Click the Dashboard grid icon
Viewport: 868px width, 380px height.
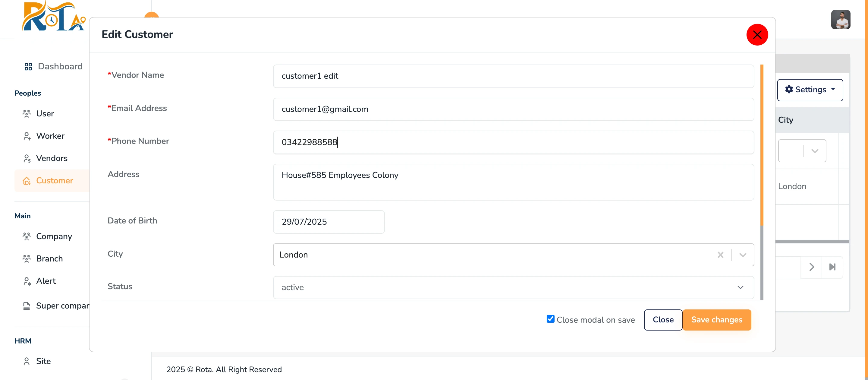coord(28,67)
